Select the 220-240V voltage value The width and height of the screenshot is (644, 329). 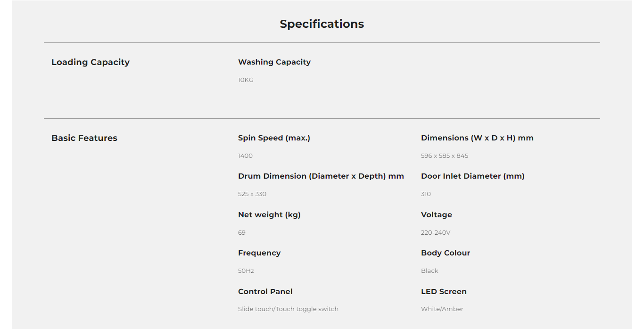pos(435,233)
